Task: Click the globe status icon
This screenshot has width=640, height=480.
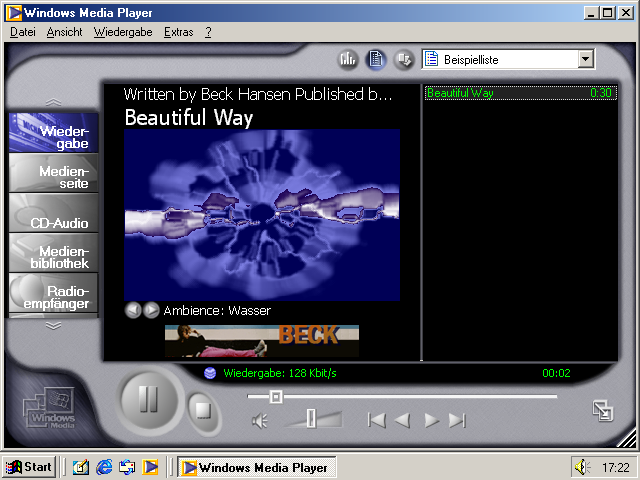Action: (210, 373)
